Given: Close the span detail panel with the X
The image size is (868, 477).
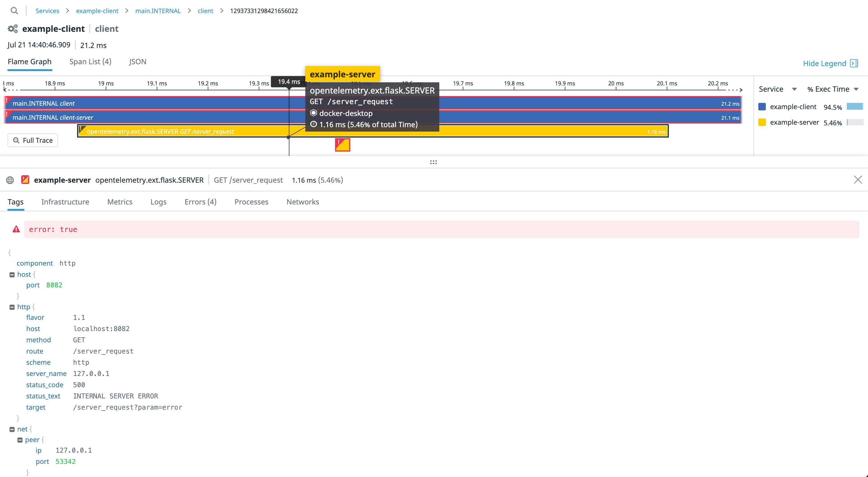Looking at the screenshot, I should click(858, 180).
